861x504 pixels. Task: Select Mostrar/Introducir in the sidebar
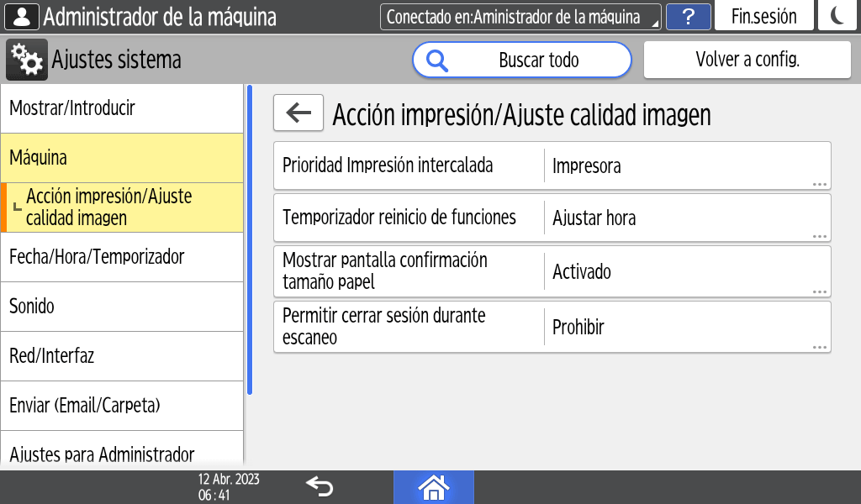tap(122, 108)
